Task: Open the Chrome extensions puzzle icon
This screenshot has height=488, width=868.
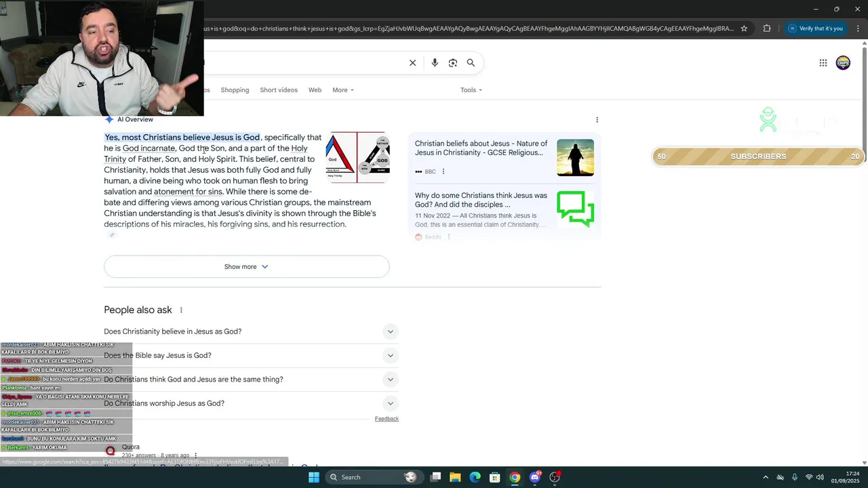Action: coord(767,28)
